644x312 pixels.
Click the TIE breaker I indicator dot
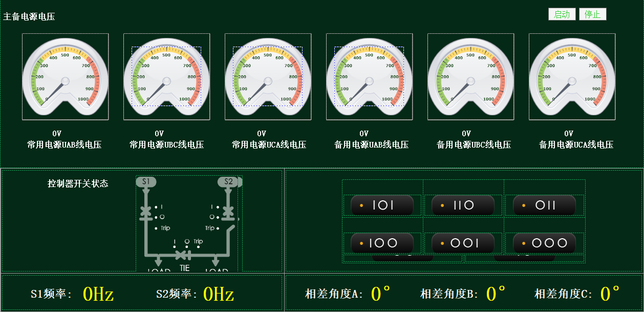coord(175,247)
